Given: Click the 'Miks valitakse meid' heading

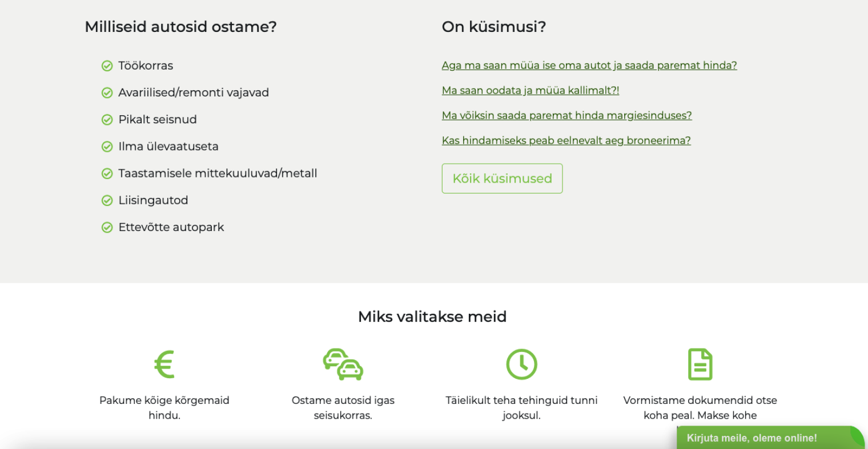Looking at the screenshot, I should (432, 317).
